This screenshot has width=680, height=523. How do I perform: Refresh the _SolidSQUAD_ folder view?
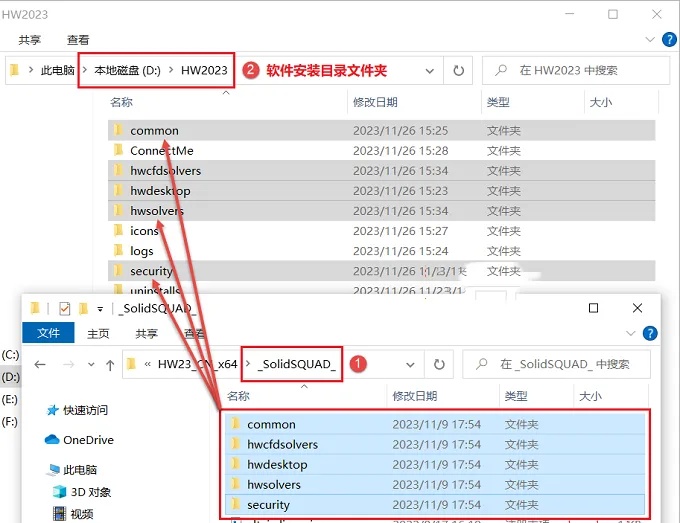[439, 365]
